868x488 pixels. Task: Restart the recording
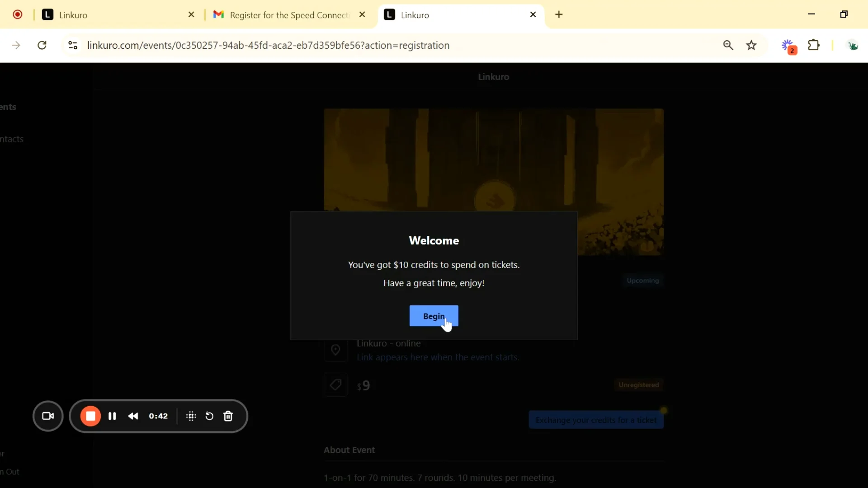click(x=209, y=416)
